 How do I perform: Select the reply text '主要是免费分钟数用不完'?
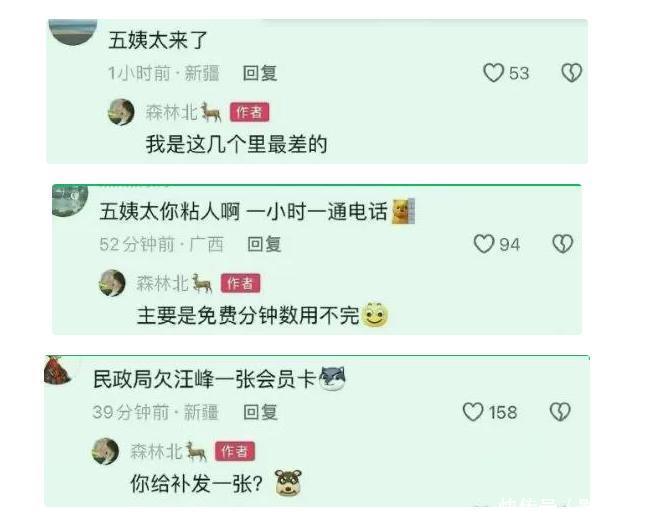(248, 315)
